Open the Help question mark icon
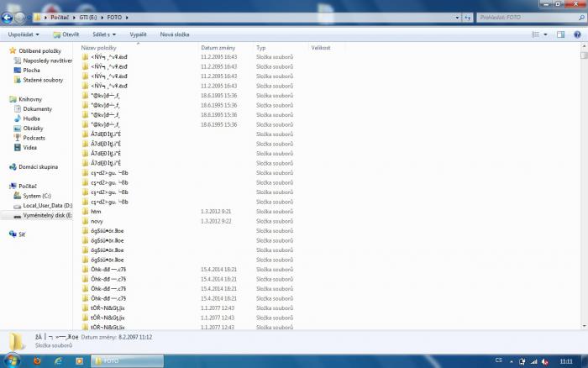This screenshot has width=588, height=368. (575, 34)
